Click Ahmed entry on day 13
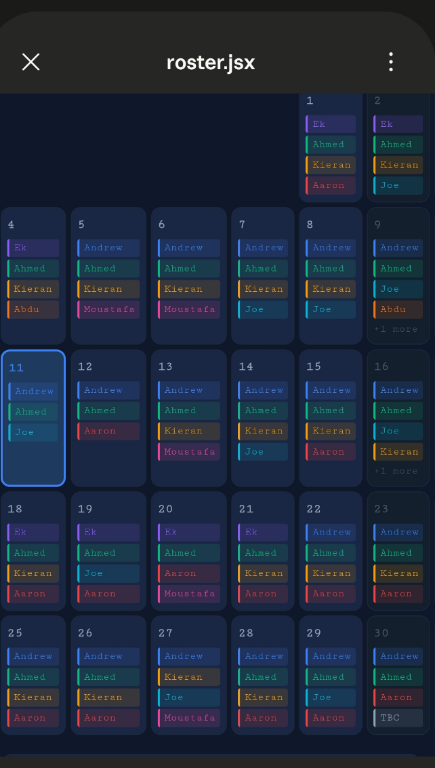This screenshot has height=768, width=435. (189, 410)
